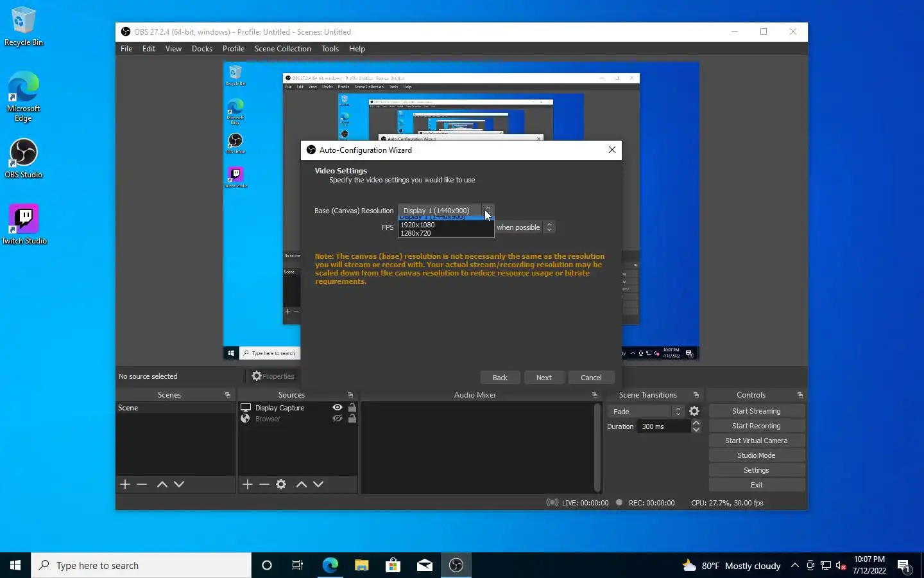Remove selected source with the minus icon
Viewport: 924px width, 578px height.
point(264,484)
